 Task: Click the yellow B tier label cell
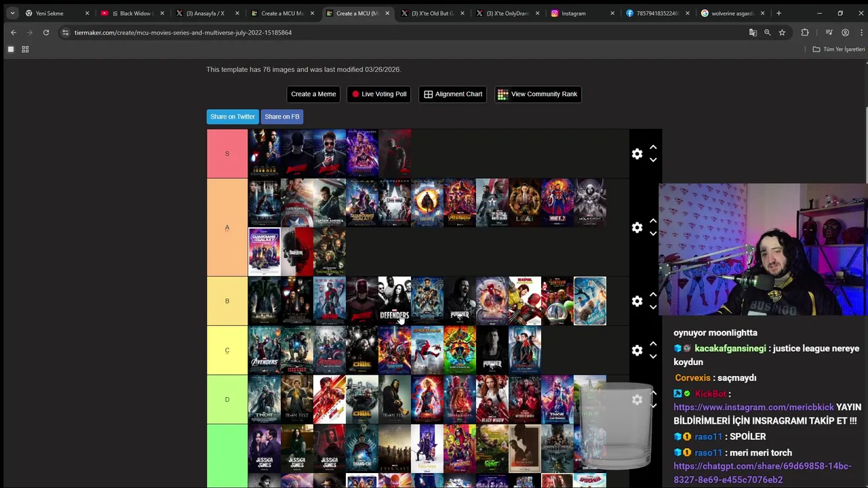[x=227, y=301]
